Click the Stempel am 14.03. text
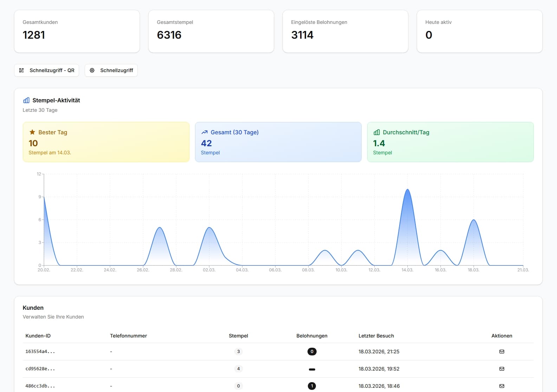The height and width of the screenshot is (392, 557). tap(50, 153)
